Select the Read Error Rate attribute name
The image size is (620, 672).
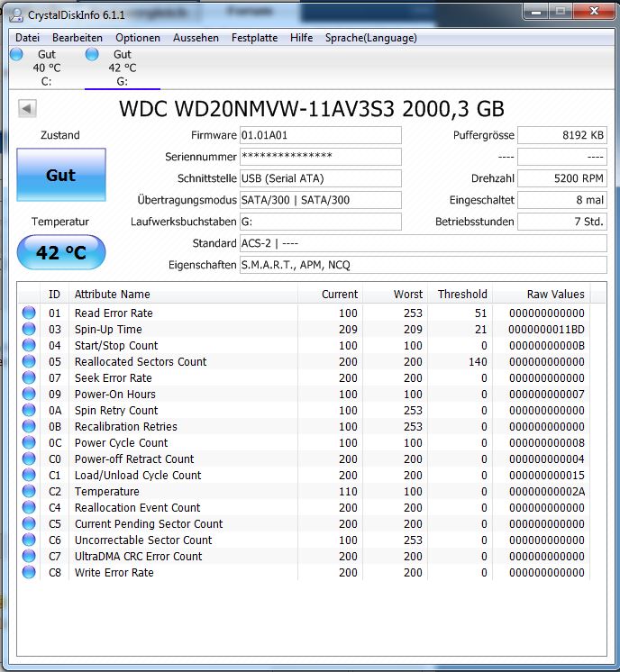pyautogui.click(x=114, y=313)
